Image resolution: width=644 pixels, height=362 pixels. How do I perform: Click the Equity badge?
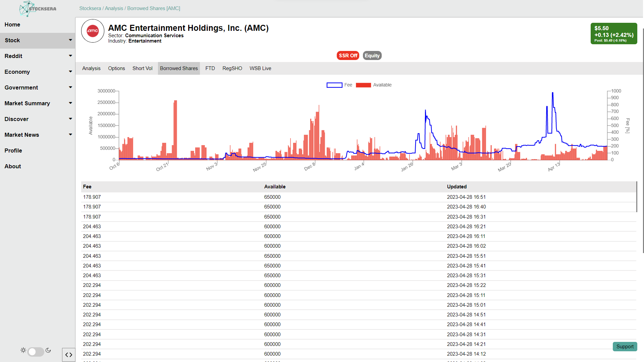click(372, 56)
